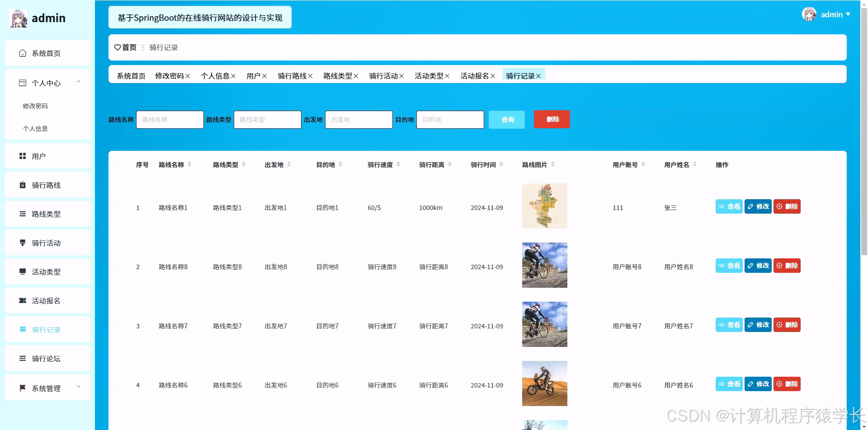868x430 pixels.
Task: Select the 骑行论坛 forum icon
Action: tap(23, 358)
